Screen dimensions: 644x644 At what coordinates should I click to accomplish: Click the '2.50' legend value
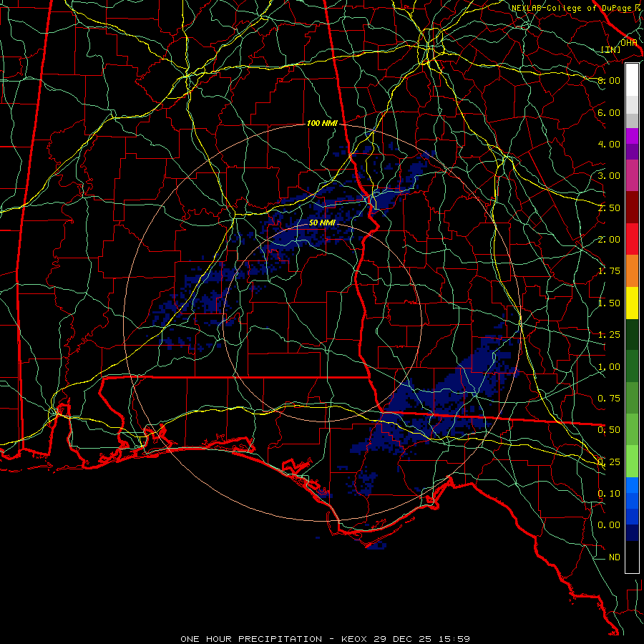(x=609, y=208)
